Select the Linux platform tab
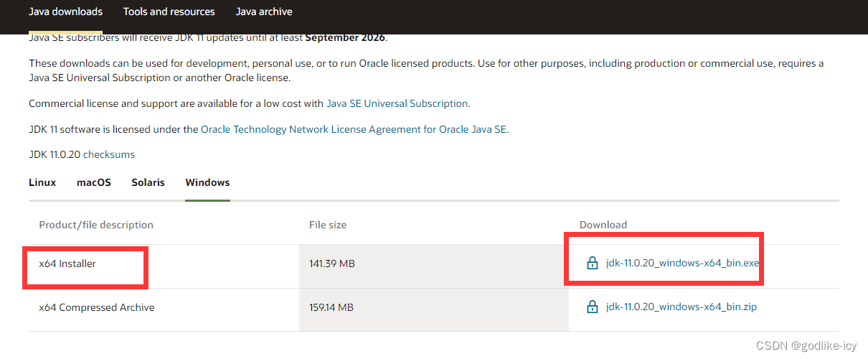This screenshot has width=868, height=359. click(x=42, y=182)
